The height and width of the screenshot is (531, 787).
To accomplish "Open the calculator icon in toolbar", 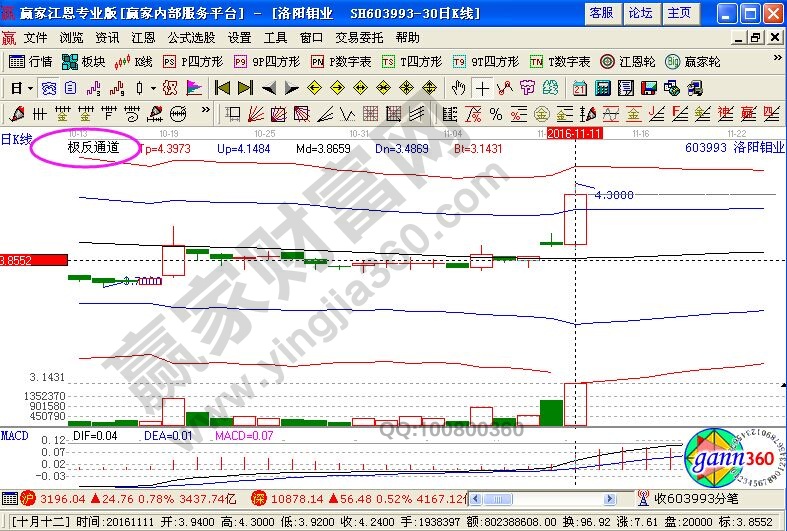I will (602, 87).
